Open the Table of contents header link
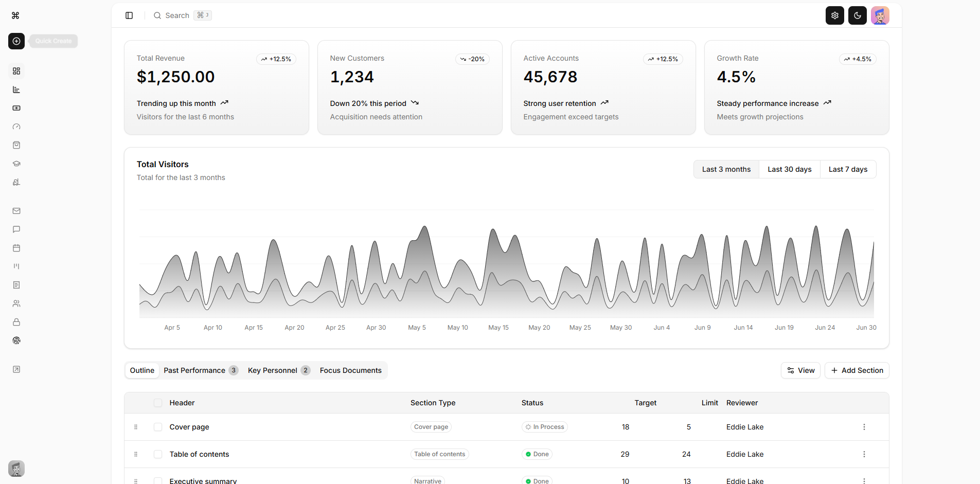980x484 pixels. [199, 454]
